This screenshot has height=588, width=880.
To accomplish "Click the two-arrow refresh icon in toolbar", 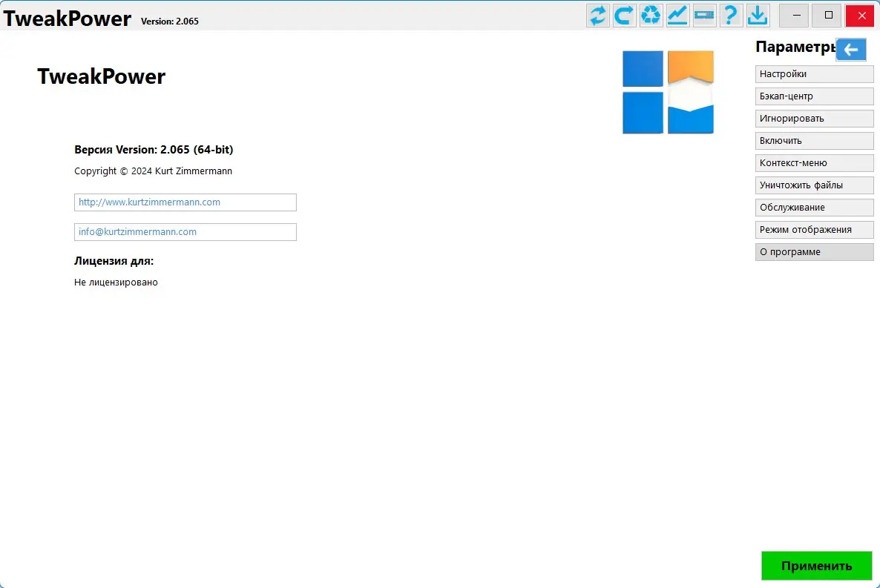I will 598,15.
